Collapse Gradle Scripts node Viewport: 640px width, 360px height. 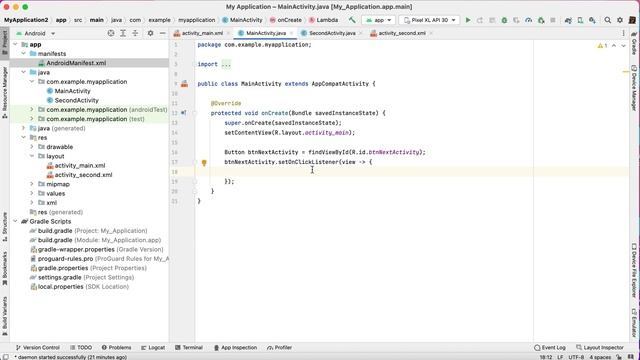click(16, 221)
